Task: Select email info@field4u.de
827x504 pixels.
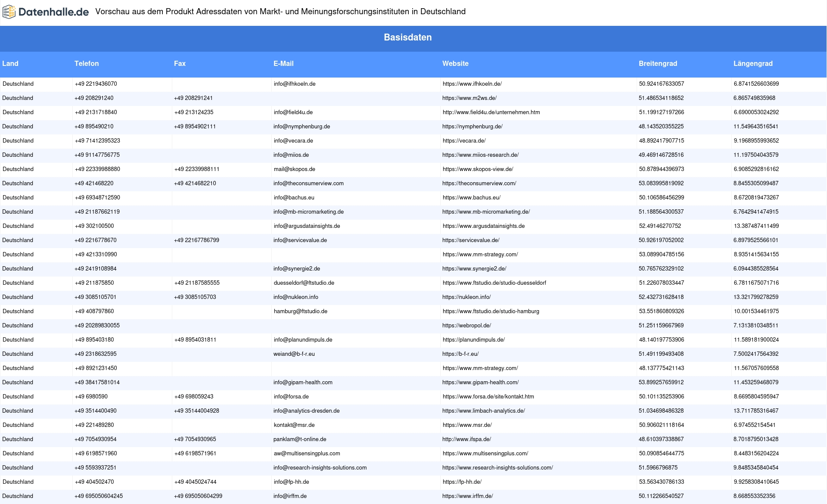Action: click(293, 112)
